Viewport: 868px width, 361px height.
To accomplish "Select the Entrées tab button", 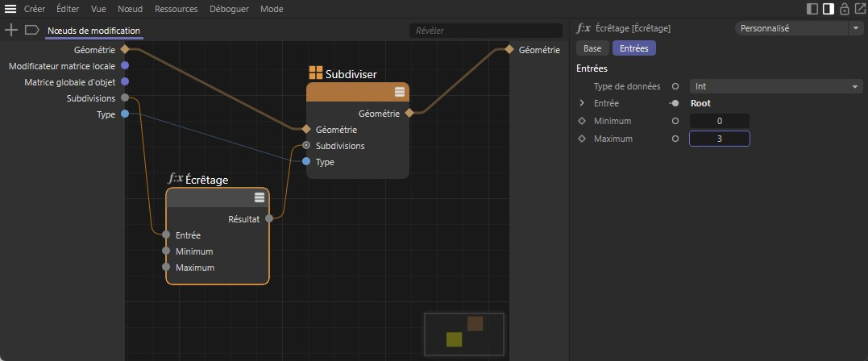I will (x=633, y=48).
